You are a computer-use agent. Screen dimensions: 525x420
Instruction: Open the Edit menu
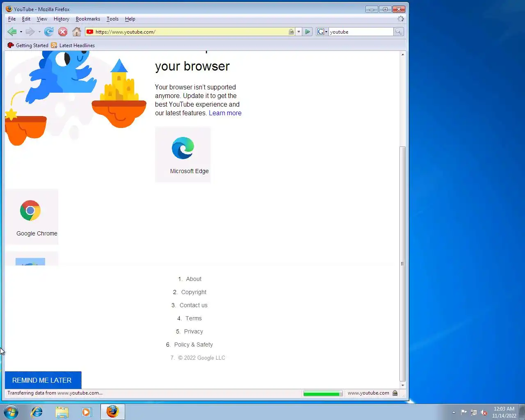[x=26, y=19]
